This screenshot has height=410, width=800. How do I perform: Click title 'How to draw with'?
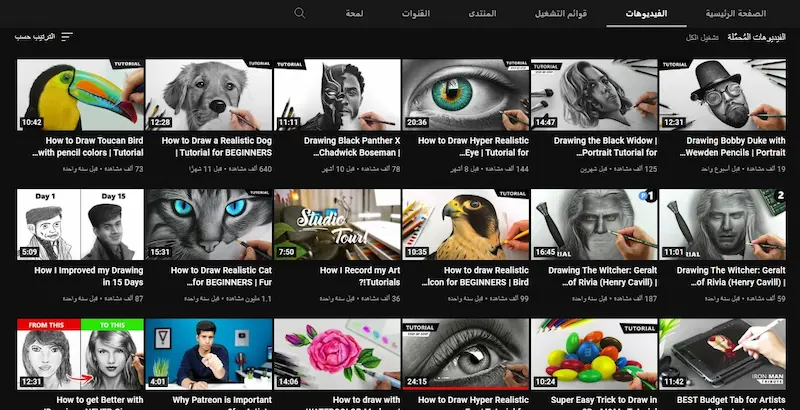(367, 400)
